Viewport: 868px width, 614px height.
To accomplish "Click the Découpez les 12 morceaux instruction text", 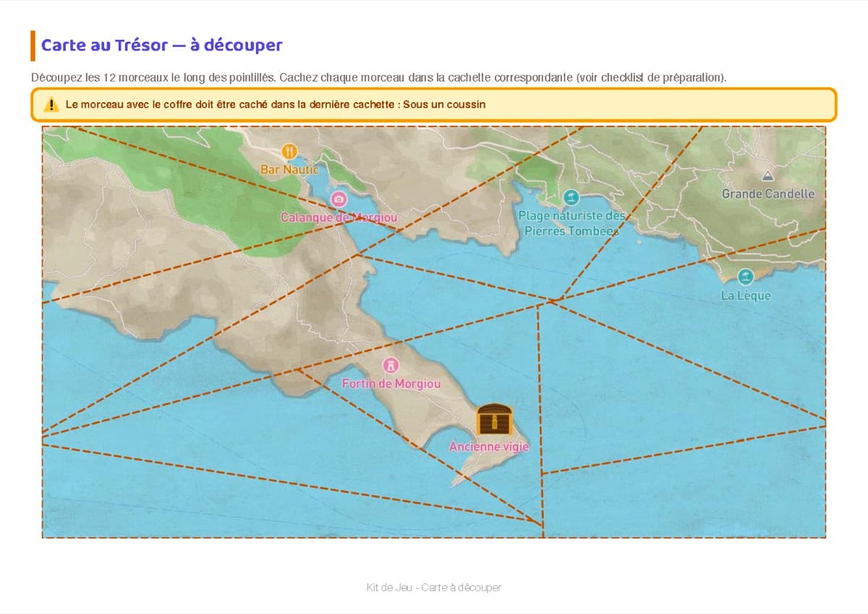I will [x=378, y=77].
